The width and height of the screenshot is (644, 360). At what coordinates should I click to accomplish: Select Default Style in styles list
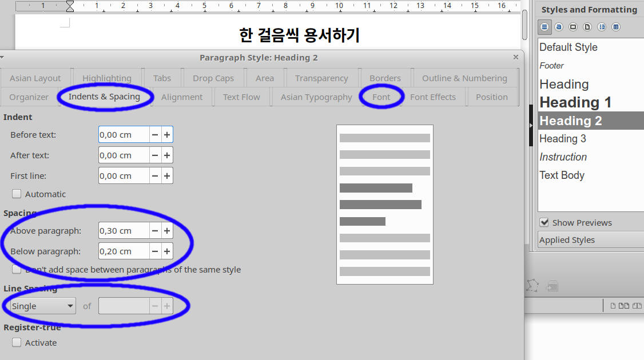point(591,47)
